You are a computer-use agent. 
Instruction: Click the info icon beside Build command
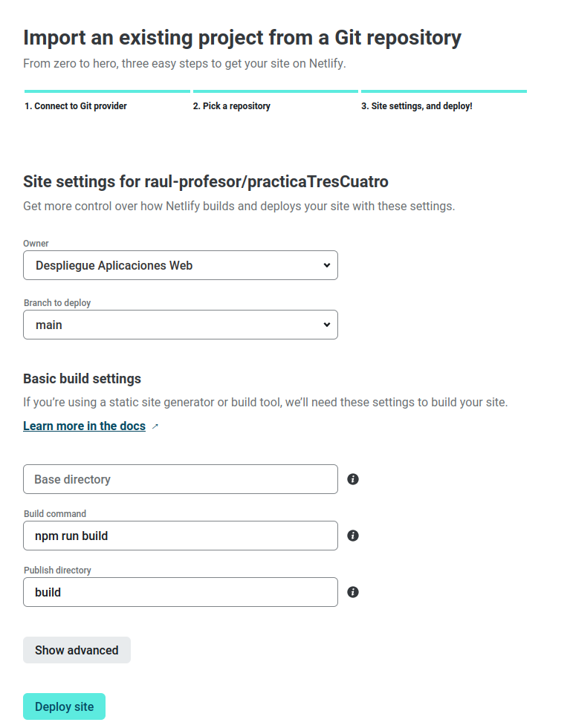click(x=353, y=536)
